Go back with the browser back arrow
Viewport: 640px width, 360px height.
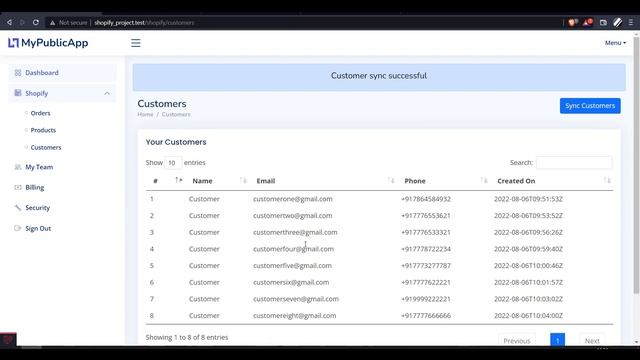click(9, 22)
